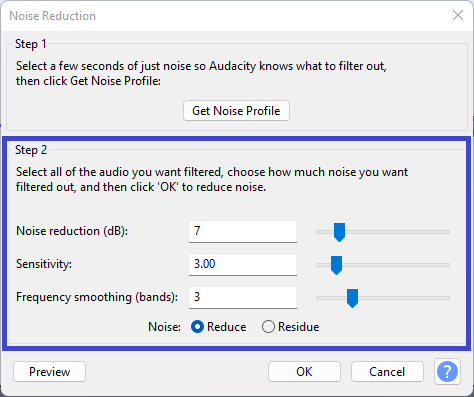Focus the Noise reduction (dB) value field
Viewport: 474px width, 397px height.
click(x=243, y=231)
